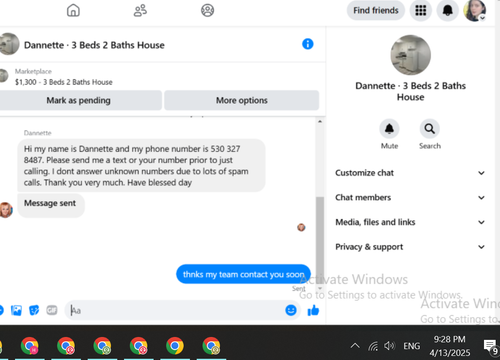Click More options button
The image size is (500, 360).
242,100
